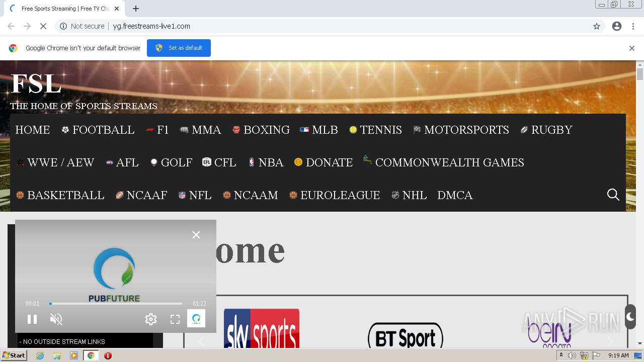Seek along the video ad progress bar
The image size is (644, 362).
(x=116, y=304)
